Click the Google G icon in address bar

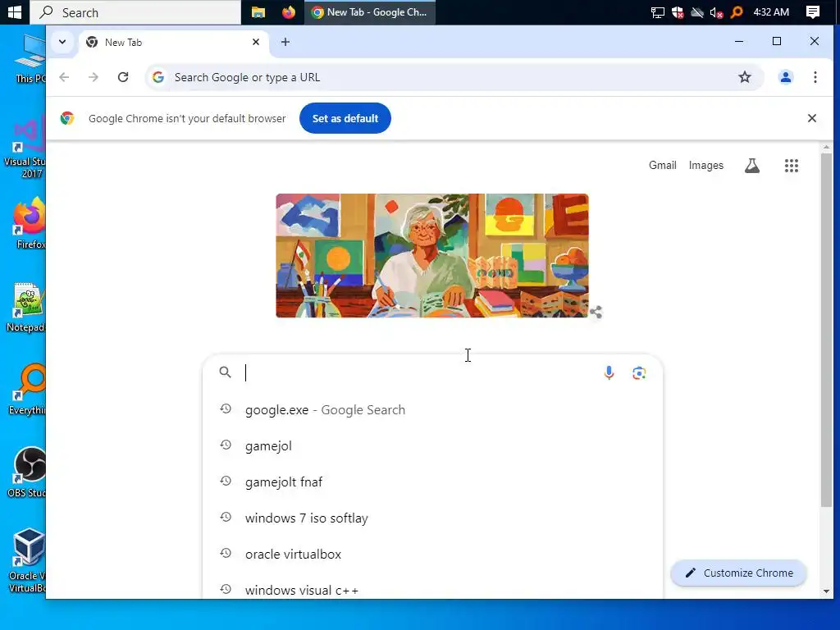pos(158,77)
